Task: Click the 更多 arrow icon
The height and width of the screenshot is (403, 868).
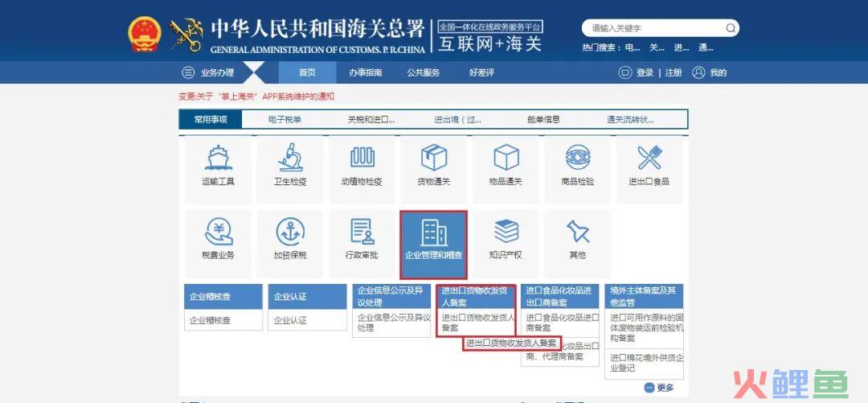Action: (649, 388)
